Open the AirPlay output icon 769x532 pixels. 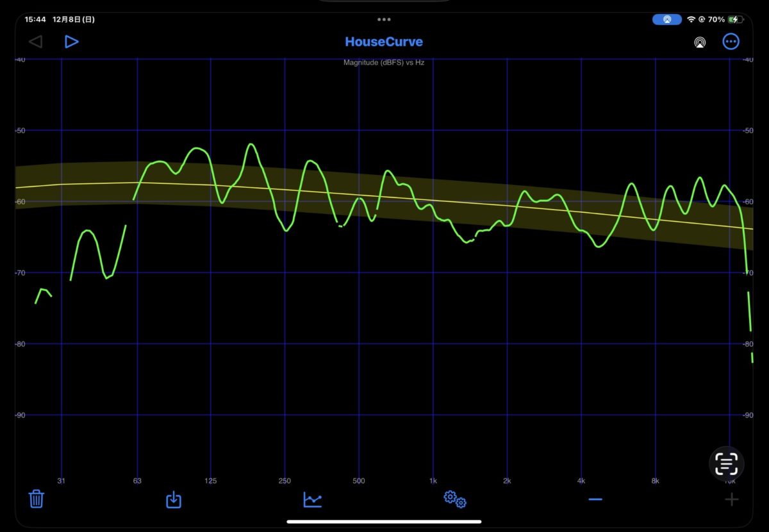699,42
